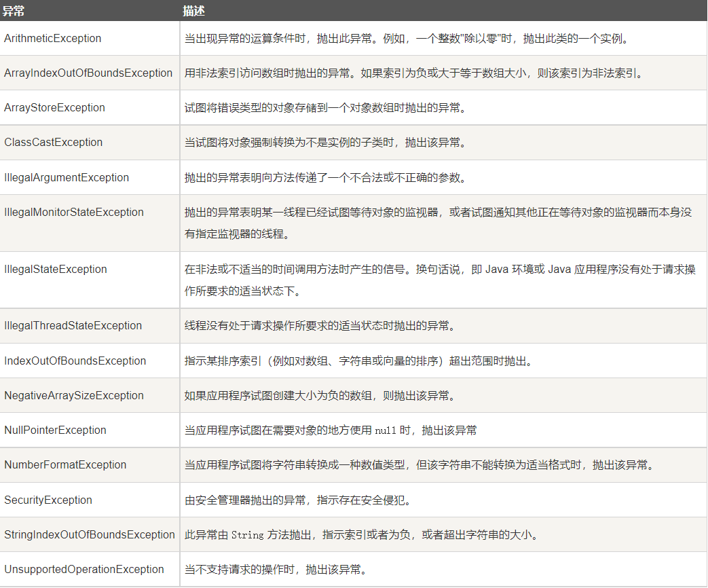The width and height of the screenshot is (708, 588).
Task: Click the 异常 column header
Action: (14, 10)
